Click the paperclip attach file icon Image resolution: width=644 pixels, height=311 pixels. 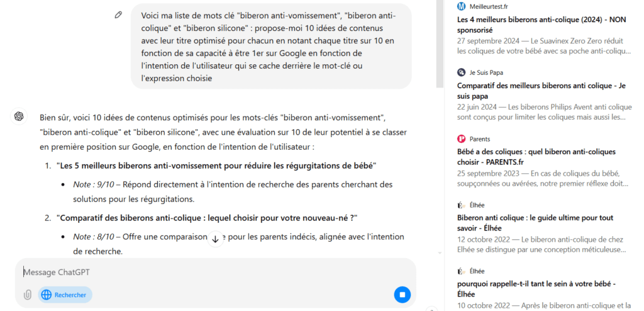[28, 295]
